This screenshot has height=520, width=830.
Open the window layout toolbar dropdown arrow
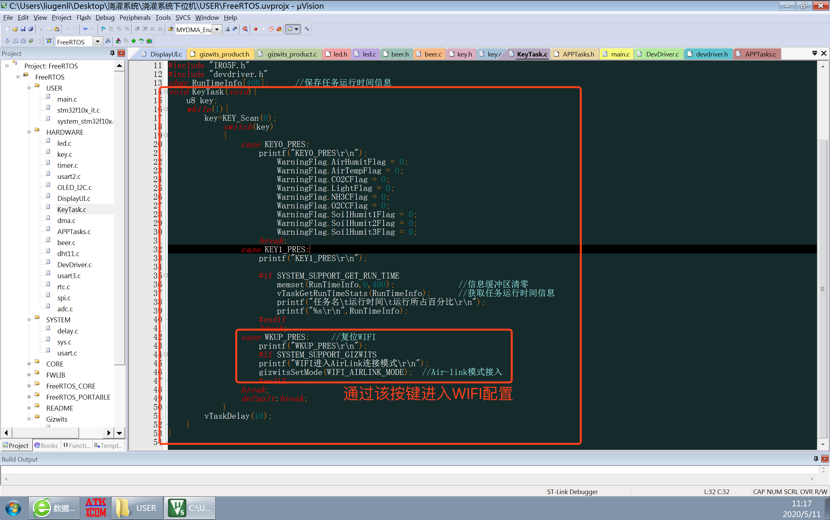(x=296, y=29)
